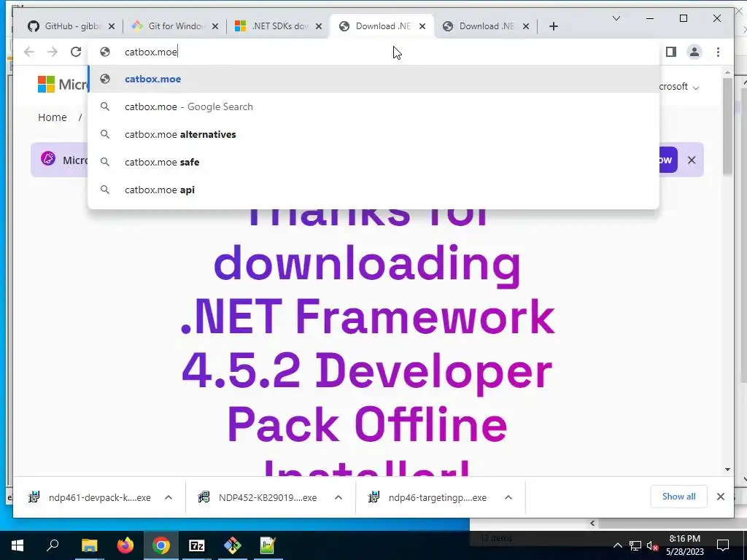The image size is (747, 560).
Task: Close the rightmost Download .NET tab
Action: click(526, 26)
